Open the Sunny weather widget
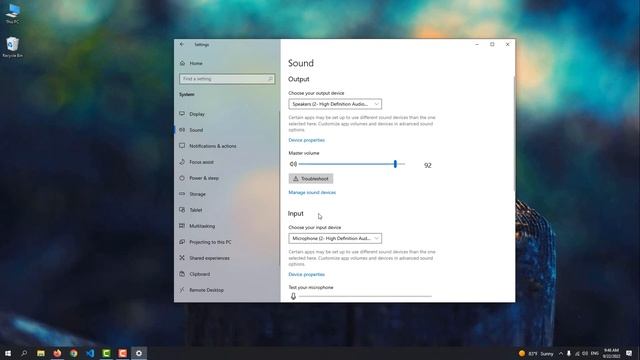Viewport: 640px width, 360px height. (536, 353)
